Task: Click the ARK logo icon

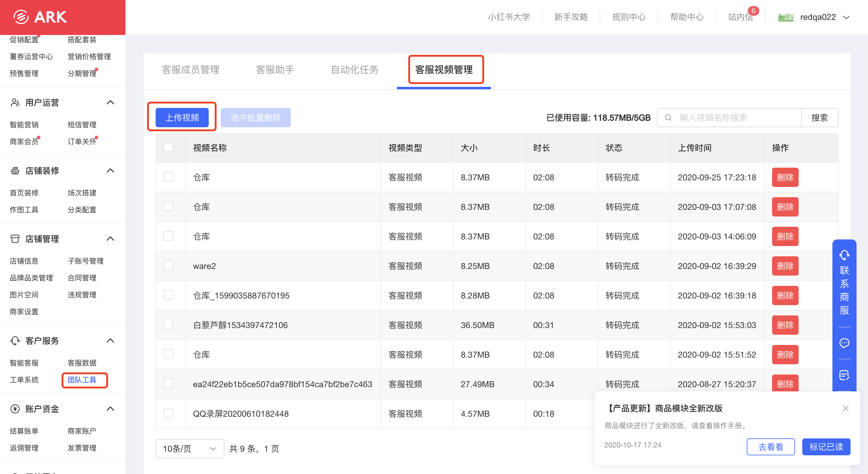Action: pyautogui.click(x=21, y=17)
